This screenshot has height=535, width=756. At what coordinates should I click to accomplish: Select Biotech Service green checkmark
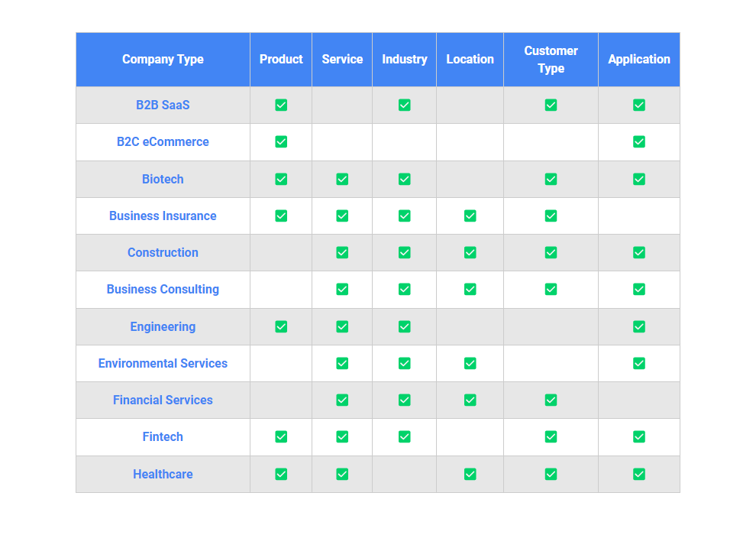pyautogui.click(x=342, y=179)
